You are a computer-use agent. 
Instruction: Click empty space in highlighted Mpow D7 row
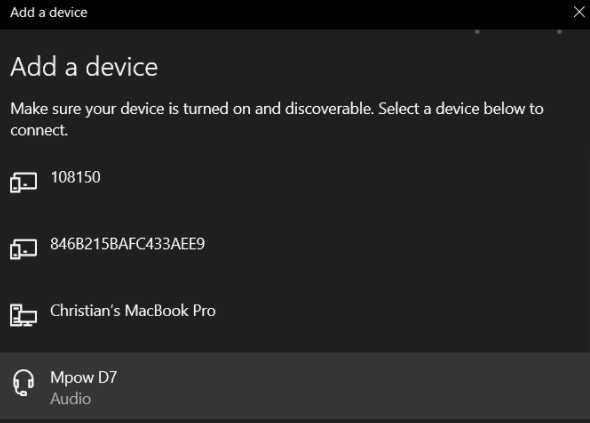[339, 386]
